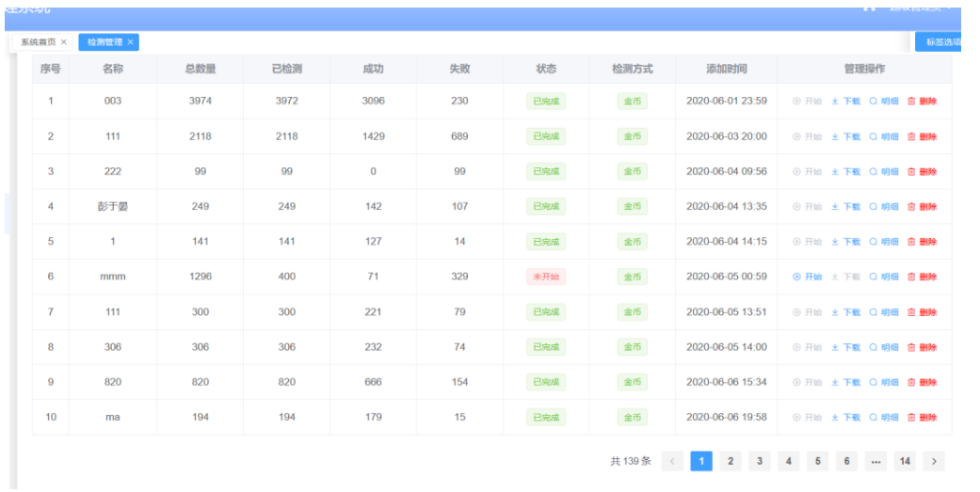Go to next page with right chevron
The height and width of the screenshot is (492, 980).
(x=934, y=461)
